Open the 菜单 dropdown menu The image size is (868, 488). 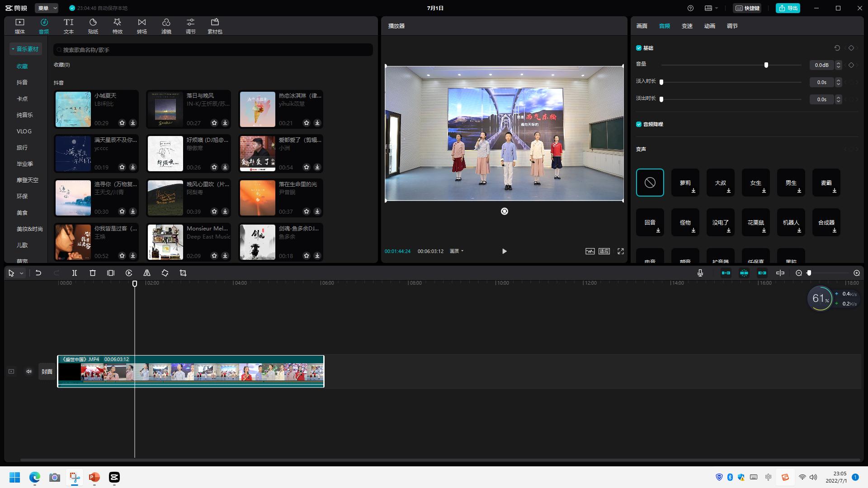(x=47, y=8)
